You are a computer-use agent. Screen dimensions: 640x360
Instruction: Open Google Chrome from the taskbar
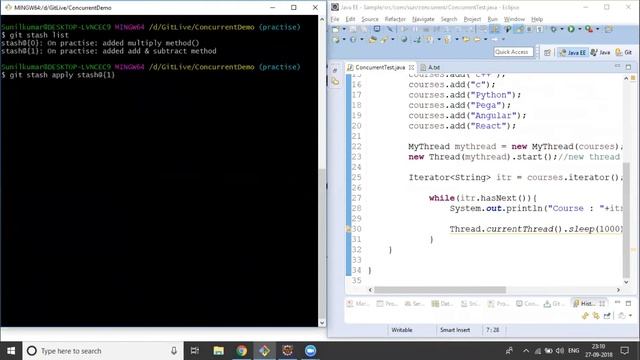[x=241, y=351]
